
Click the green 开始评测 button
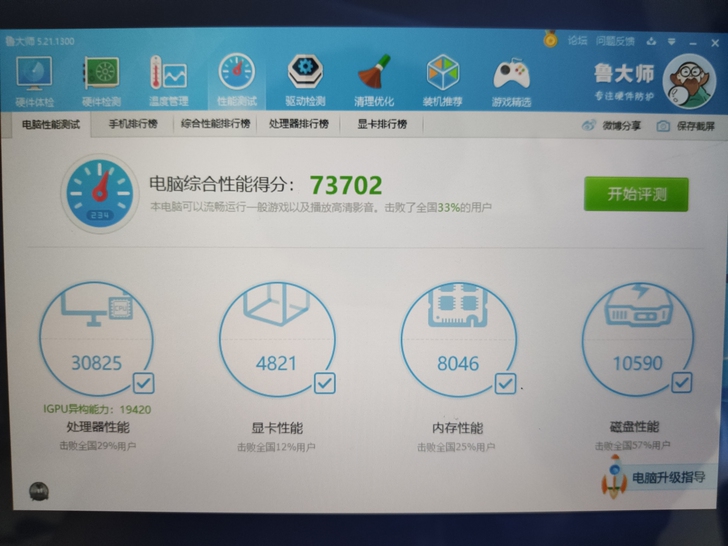pyautogui.click(x=636, y=194)
